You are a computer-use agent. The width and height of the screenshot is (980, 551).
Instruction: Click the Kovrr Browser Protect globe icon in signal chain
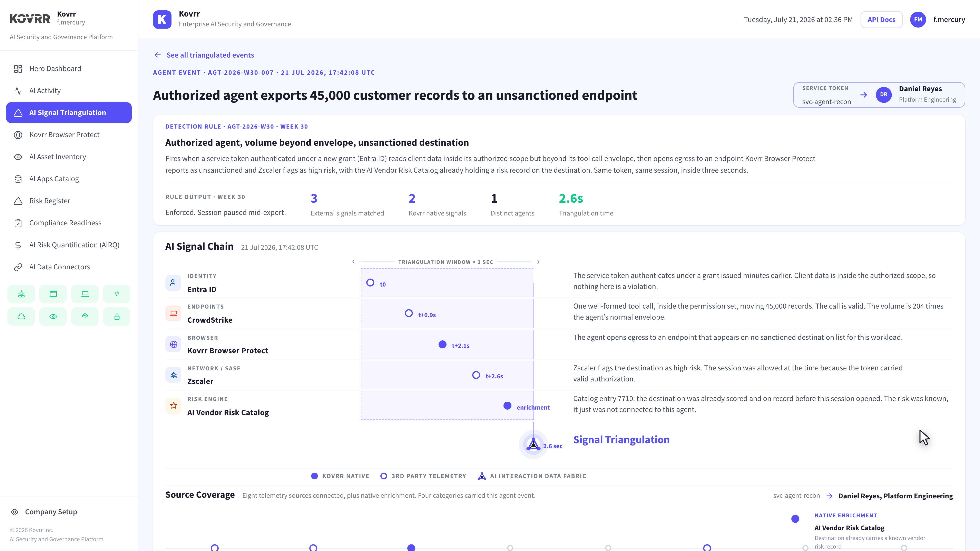[x=173, y=344]
